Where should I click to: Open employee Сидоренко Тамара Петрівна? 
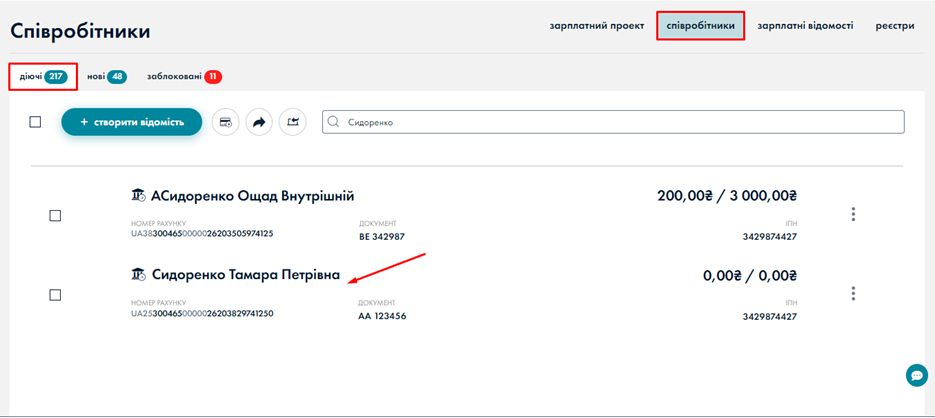click(x=245, y=274)
